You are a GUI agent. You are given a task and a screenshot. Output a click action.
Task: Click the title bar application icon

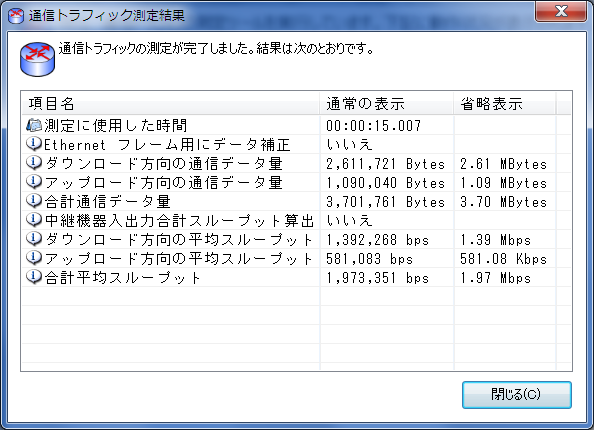pos(16,16)
